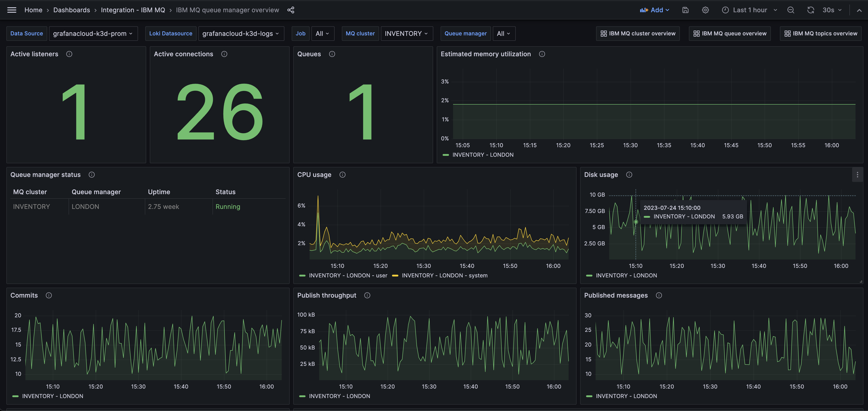Image resolution: width=868 pixels, height=411 pixels.
Task: Click the green legend swatch in Published messages
Action: 589,396
